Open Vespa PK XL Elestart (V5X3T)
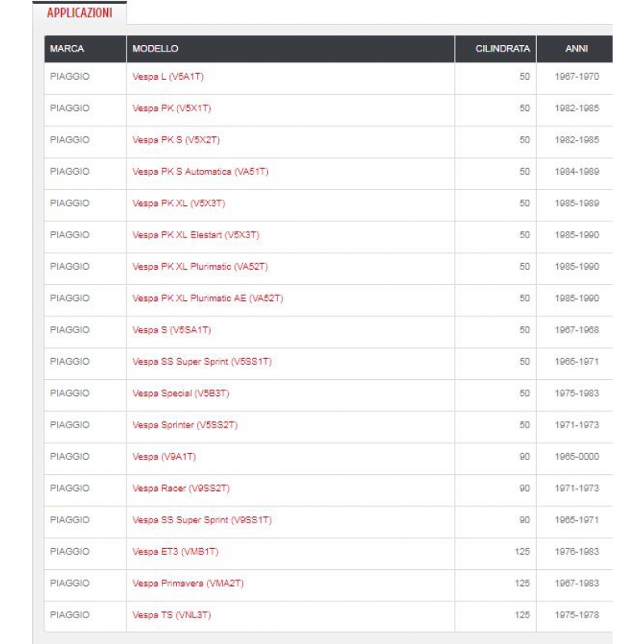Screen dimensions: 644x644 click(196, 235)
